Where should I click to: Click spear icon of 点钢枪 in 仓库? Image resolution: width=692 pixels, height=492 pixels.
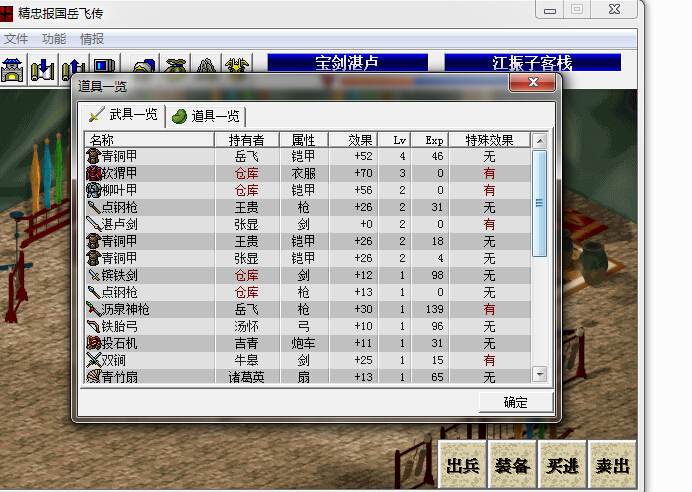(x=94, y=292)
